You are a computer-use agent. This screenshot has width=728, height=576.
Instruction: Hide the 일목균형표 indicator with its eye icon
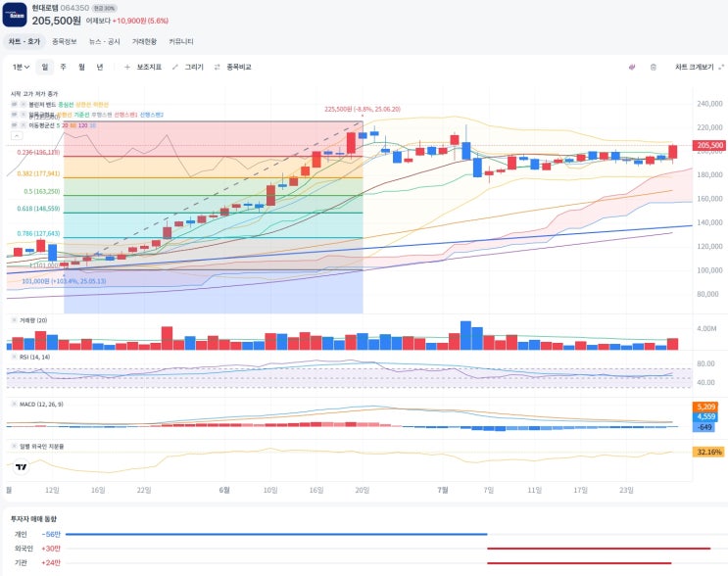[x=15, y=115]
